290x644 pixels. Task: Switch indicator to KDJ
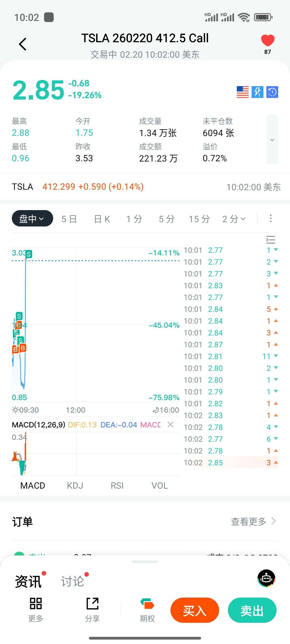75,485
